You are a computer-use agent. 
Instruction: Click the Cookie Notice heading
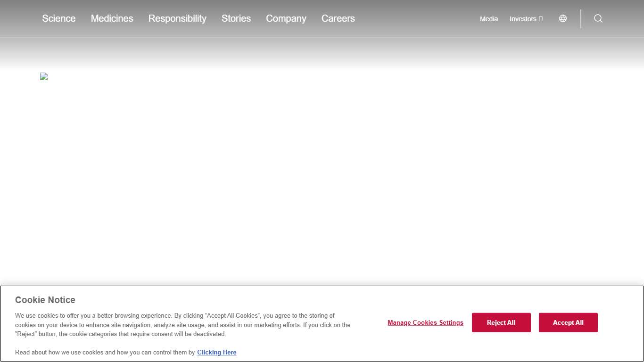click(45, 300)
